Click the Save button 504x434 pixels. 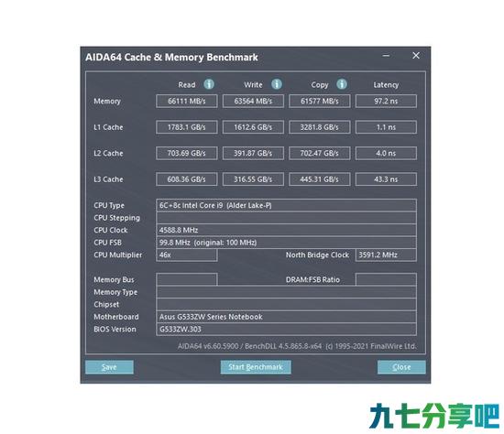pyautogui.click(x=109, y=367)
